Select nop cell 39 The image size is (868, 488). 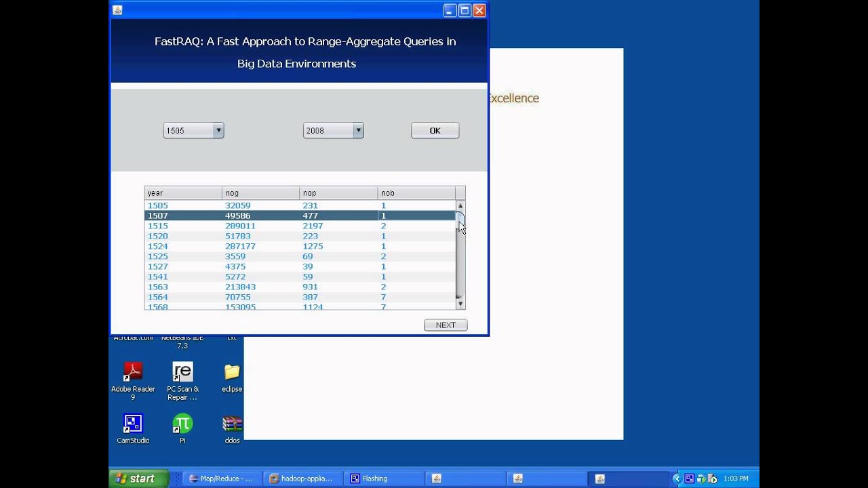338,266
